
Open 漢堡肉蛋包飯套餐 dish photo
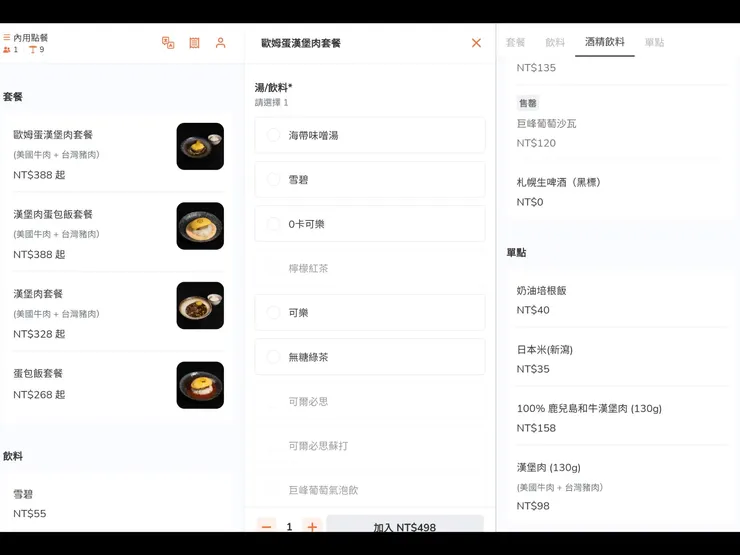200,226
